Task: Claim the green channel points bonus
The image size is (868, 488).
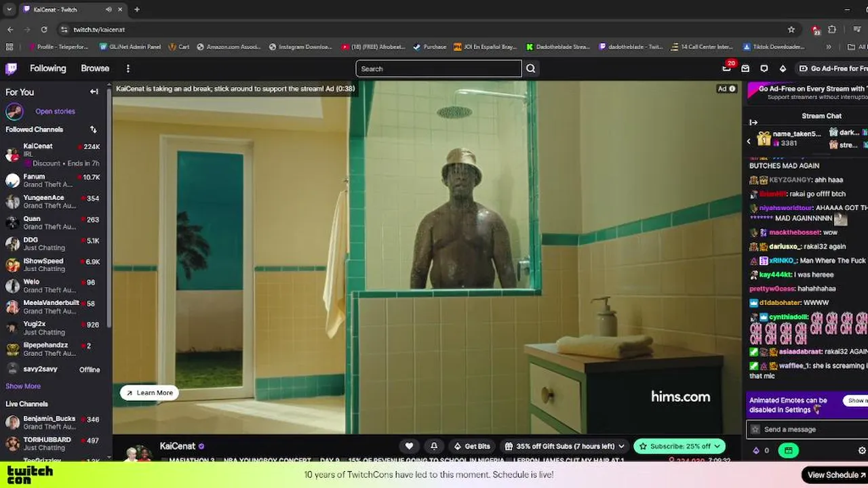Action: click(x=788, y=451)
